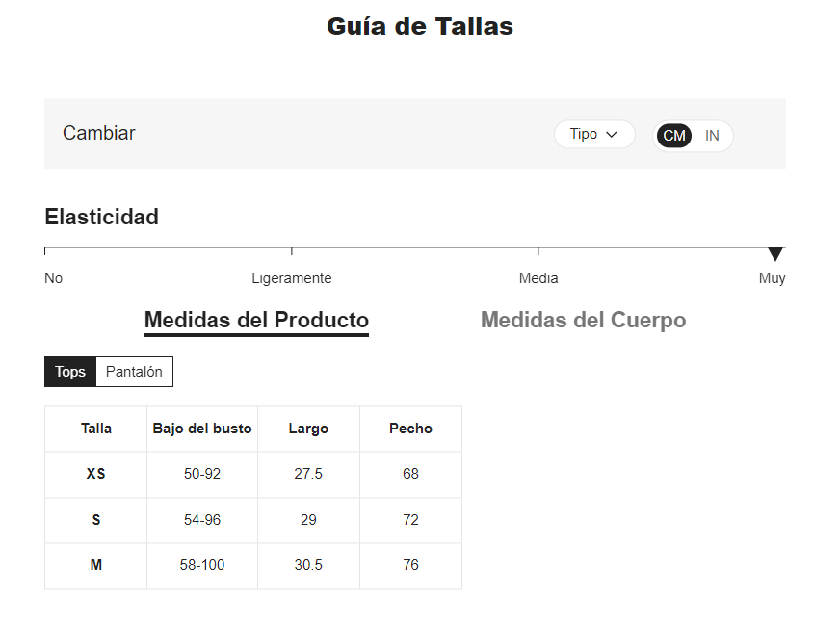The width and height of the screenshot is (840, 624).
Task: Click the S size row label
Action: (96, 520)
